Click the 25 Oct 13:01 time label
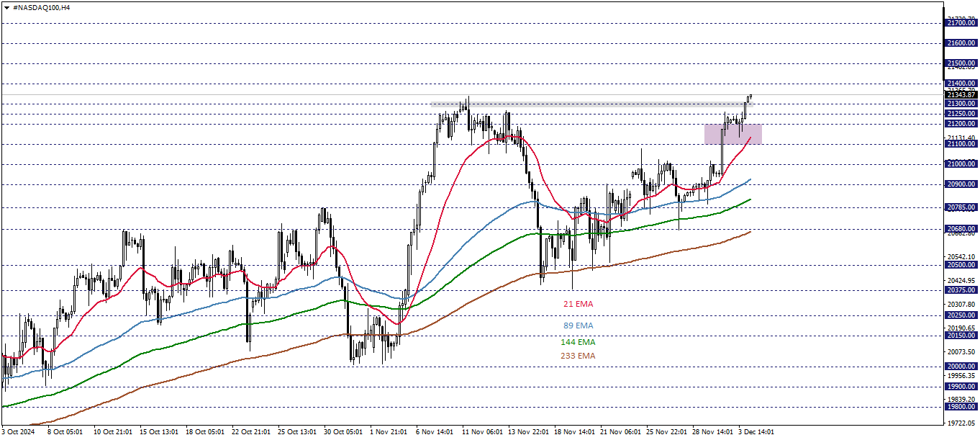 [x=296, y=432]
